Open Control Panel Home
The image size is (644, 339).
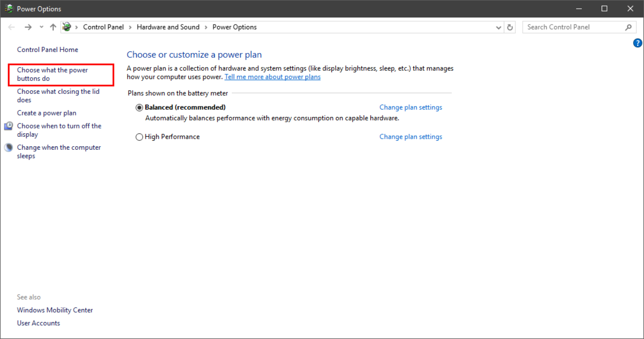tap(48, 50)
